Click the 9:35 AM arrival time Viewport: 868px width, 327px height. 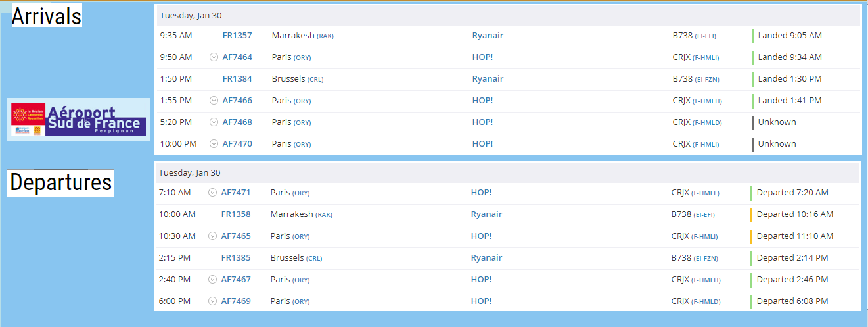175,36
